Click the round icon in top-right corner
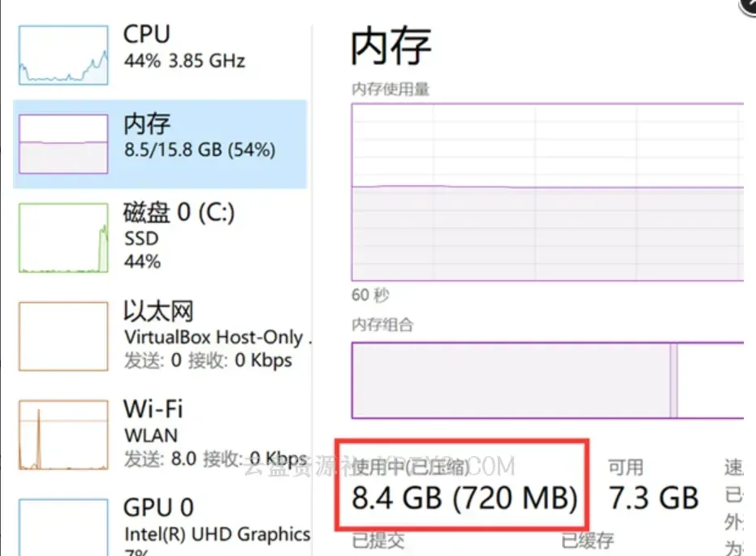The width and height of the screenshot is (756, 556). [x=748, y=5]
